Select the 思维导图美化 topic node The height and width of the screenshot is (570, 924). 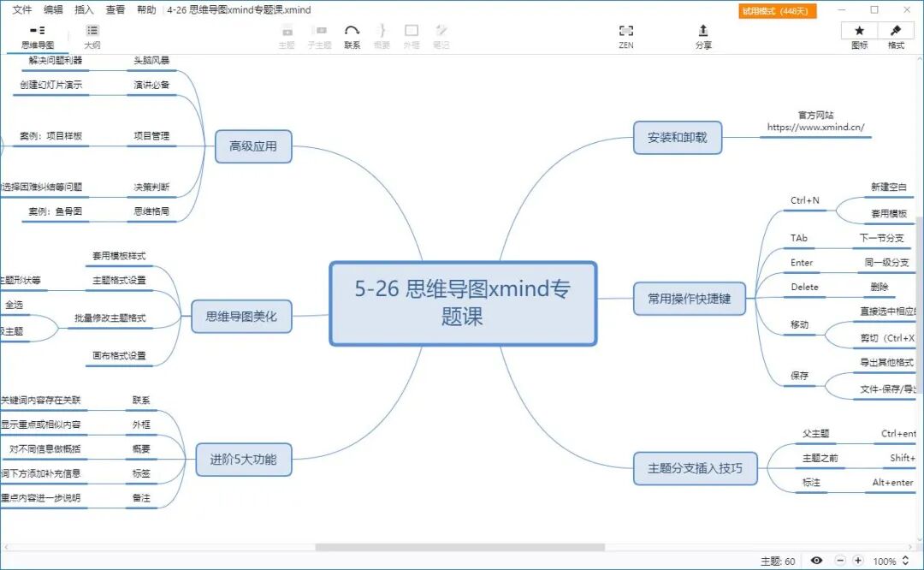[x=241, y=317]
